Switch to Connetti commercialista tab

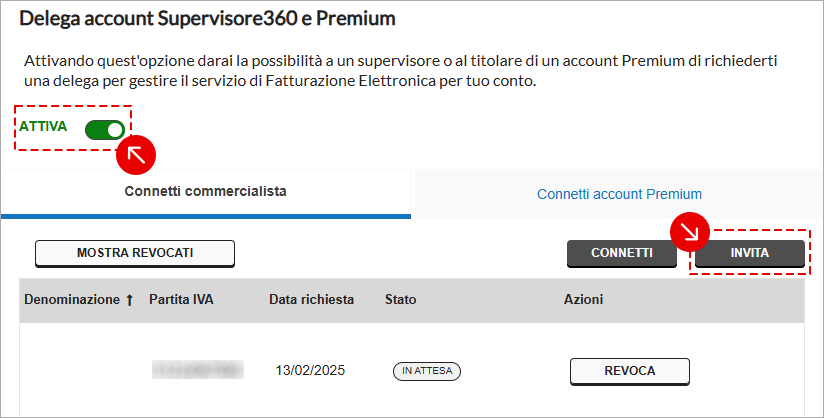[x=205, y=191]
